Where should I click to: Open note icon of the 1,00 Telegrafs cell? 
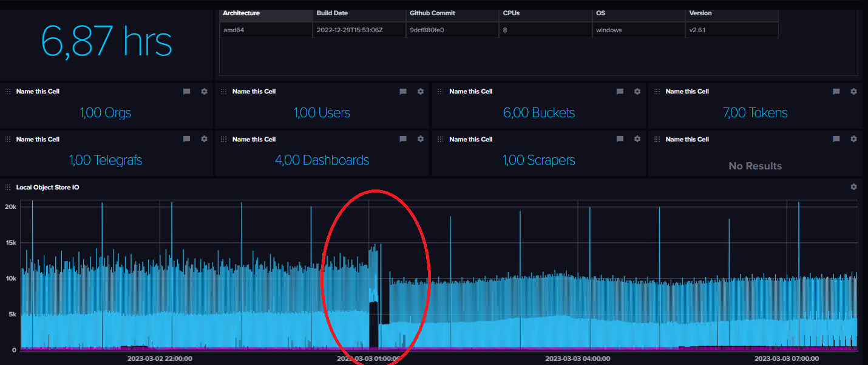click(x=187, y=139)
